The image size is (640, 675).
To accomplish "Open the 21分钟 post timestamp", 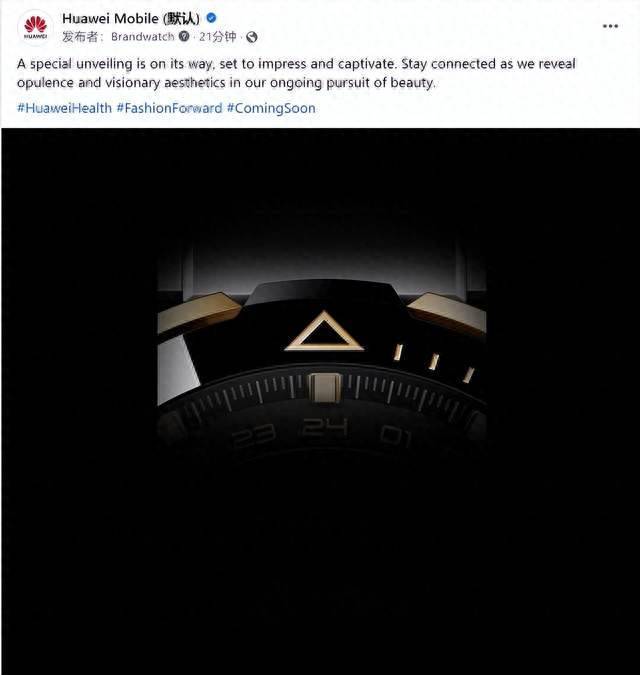I will (x=218, y=37).
